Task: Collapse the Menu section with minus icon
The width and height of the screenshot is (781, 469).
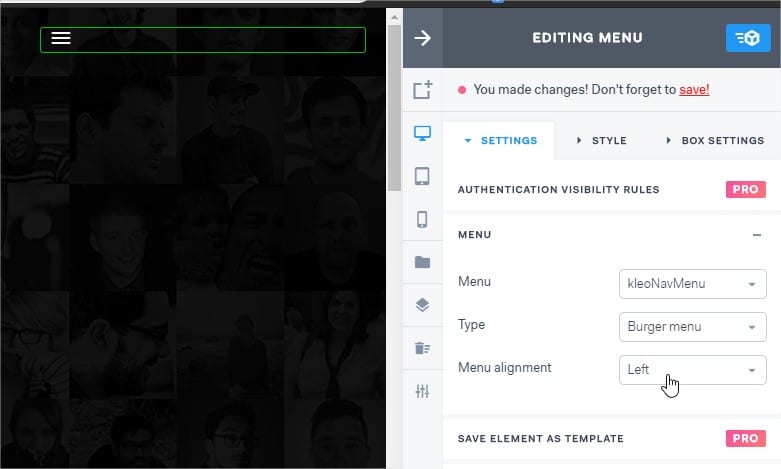Action: point(757,235)
